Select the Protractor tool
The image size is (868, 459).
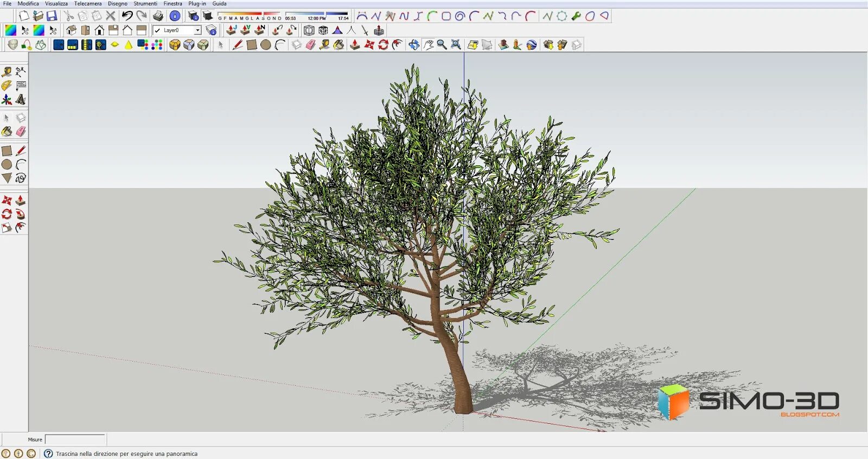coord(7,86)
